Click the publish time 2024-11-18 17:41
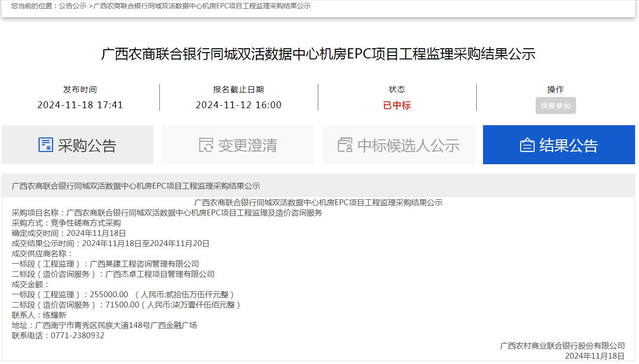The image size is (639, 364). pyautogui.click(x=80, y=105)
